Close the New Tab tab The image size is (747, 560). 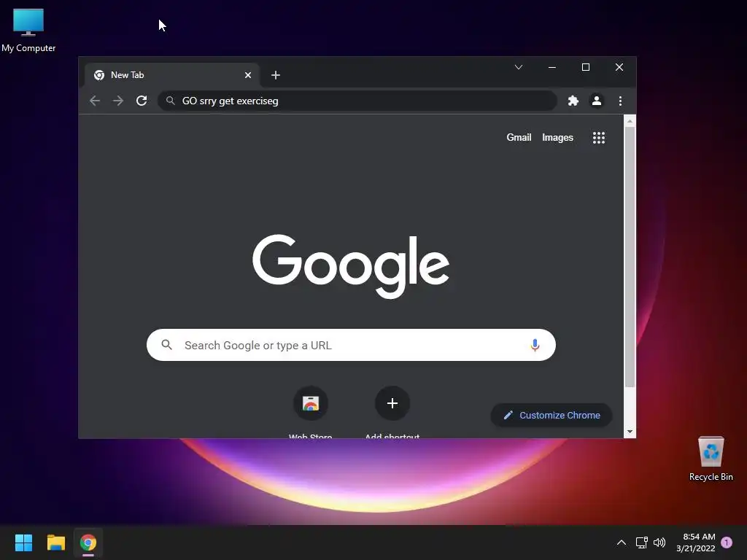248,75
